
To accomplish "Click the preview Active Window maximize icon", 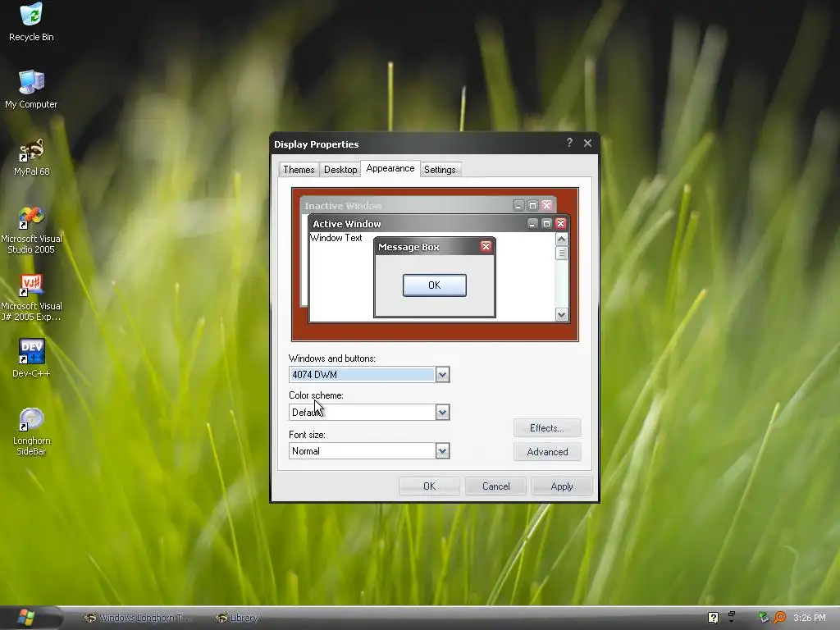I will click(x=546, y=223).
